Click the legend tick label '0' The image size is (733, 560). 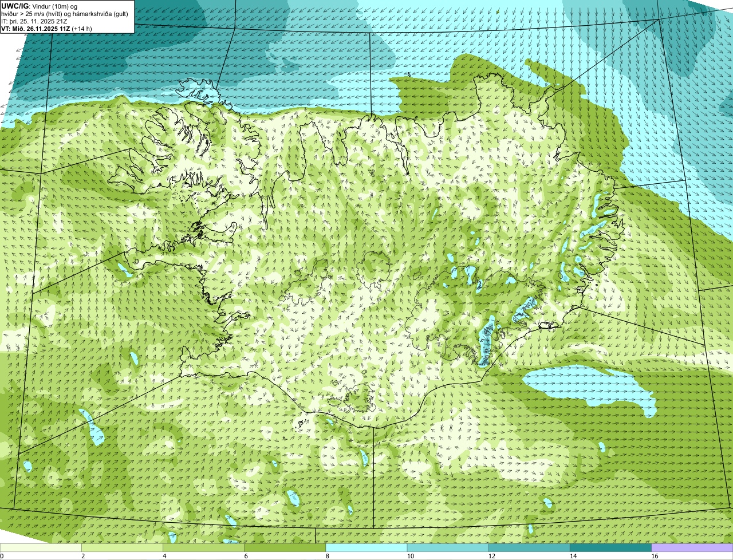2,556
